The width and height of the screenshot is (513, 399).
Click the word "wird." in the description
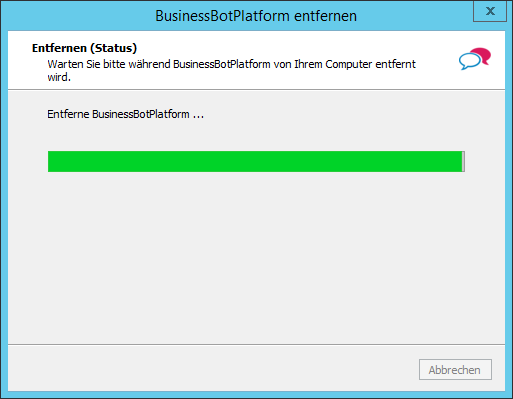pyautogui.click(x=59, y=77)
